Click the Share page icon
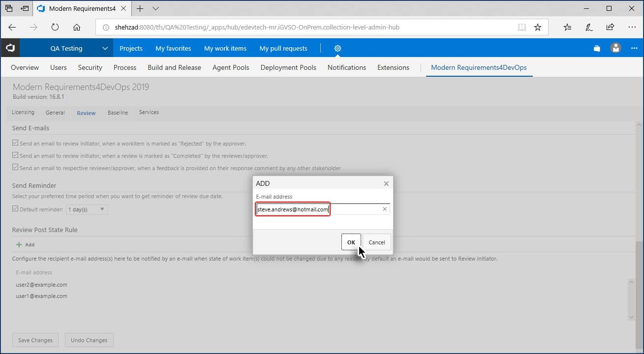 tap(610, 28)
